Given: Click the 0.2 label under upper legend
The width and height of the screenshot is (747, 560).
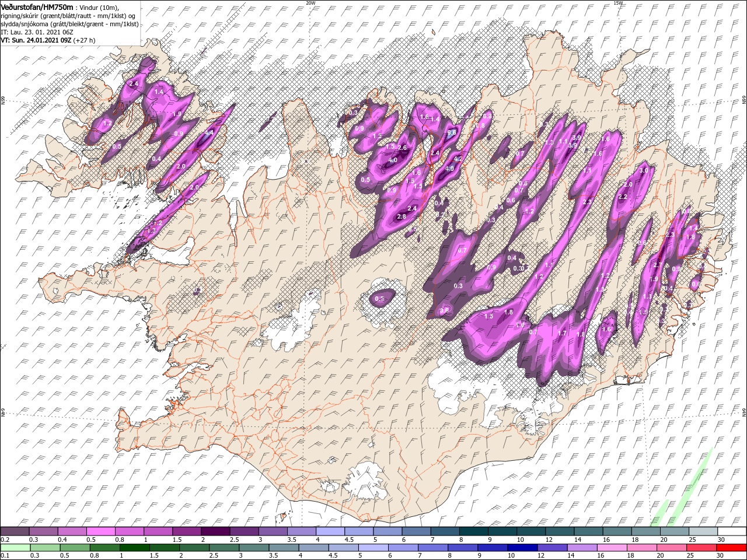Looking at the screenshot, I should [x=4, y=540].
